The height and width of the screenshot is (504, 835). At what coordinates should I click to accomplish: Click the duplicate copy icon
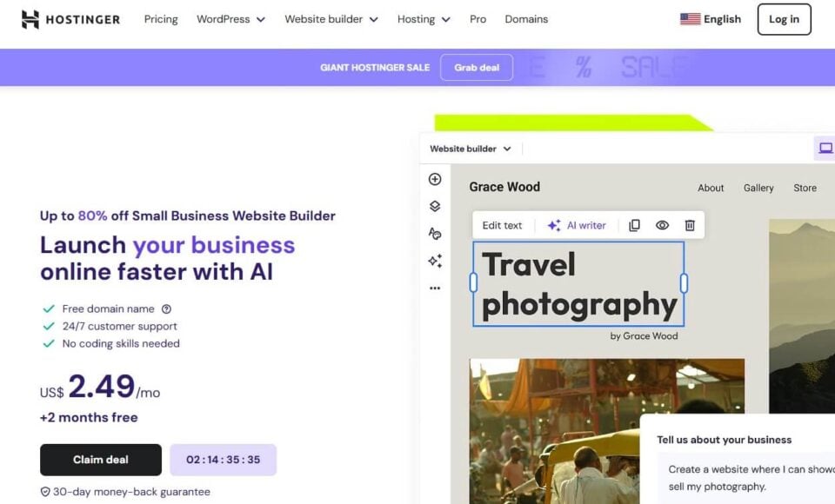coord(634,225)
